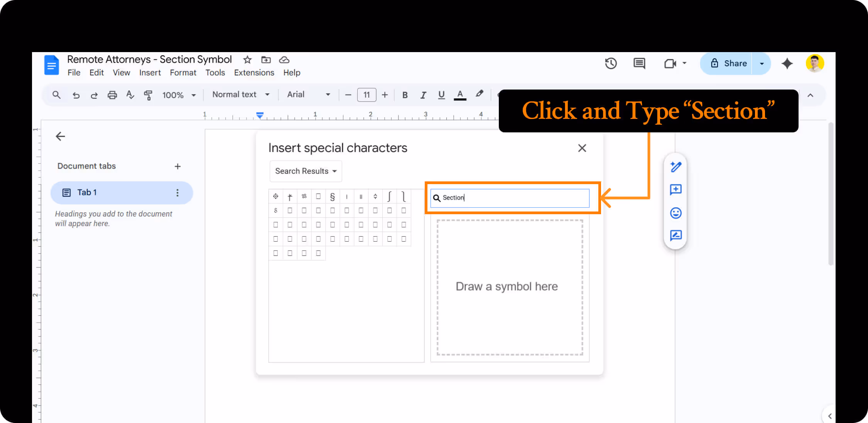868x423 pixels.
Task: Open the Arial font dropdown
Action: point(308,95)
